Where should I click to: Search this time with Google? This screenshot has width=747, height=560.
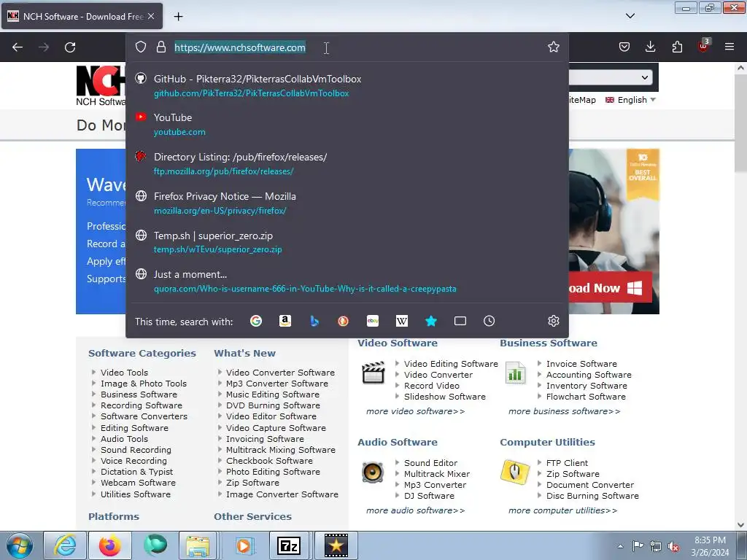256,321
